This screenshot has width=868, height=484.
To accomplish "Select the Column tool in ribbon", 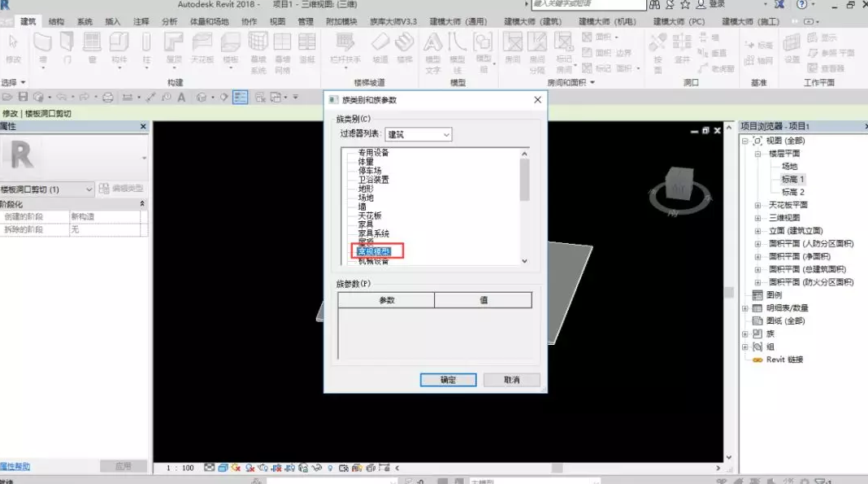I will (146, 49).
